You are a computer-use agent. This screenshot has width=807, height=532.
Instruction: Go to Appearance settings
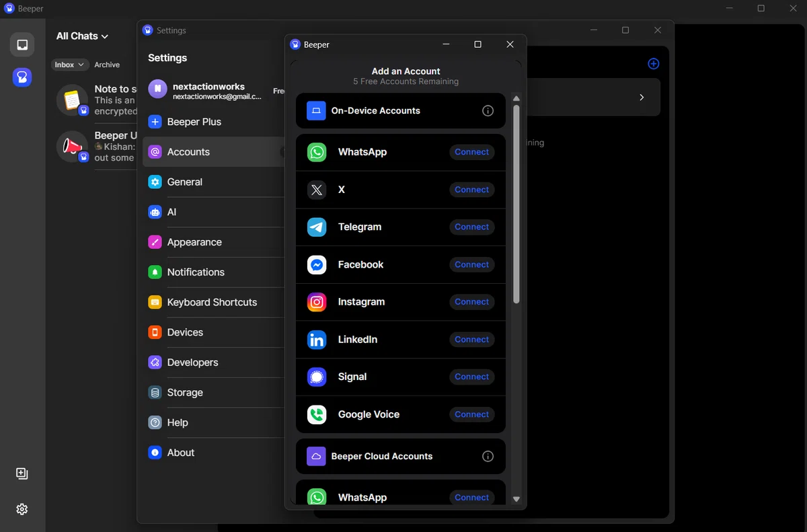click(213, 242)
